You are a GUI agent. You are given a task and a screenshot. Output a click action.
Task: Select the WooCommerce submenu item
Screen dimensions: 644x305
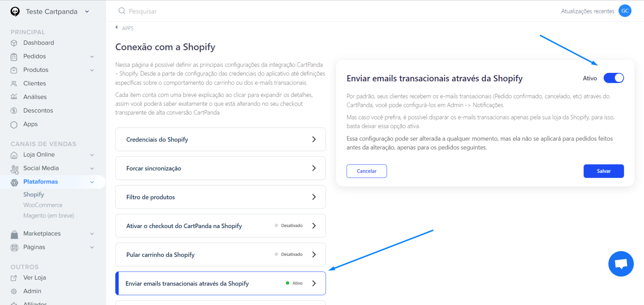click(x=43, y=205)
